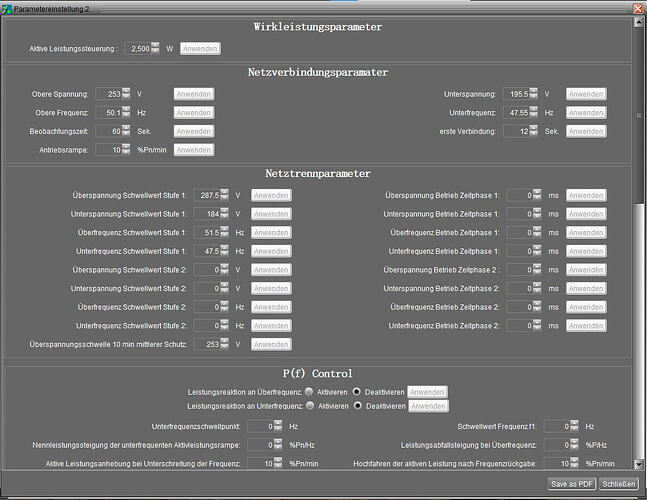647x500 pixels.
Task: Select Deaktivieren for Leistungsreaktion an Überfrequenz
Action: 357,392
